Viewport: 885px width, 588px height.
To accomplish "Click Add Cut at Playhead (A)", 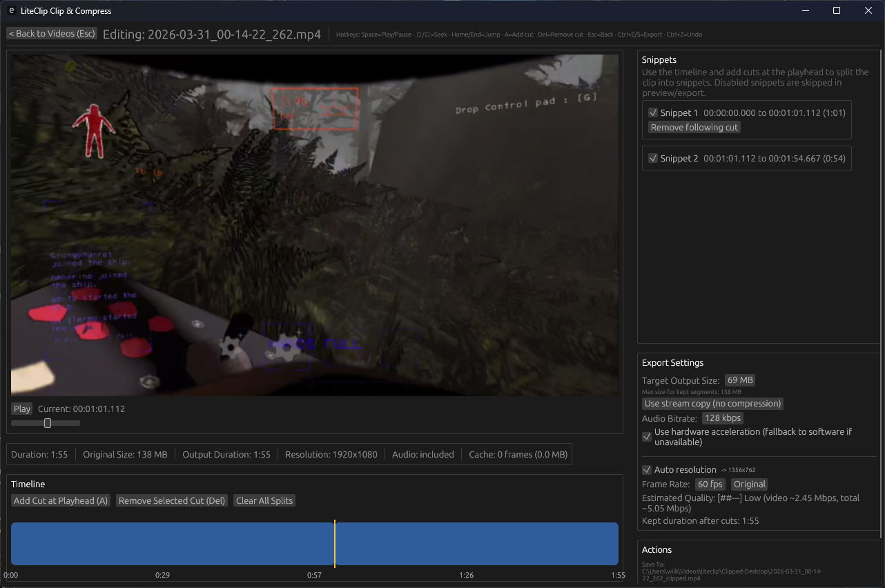I will (x=61, y=501).
